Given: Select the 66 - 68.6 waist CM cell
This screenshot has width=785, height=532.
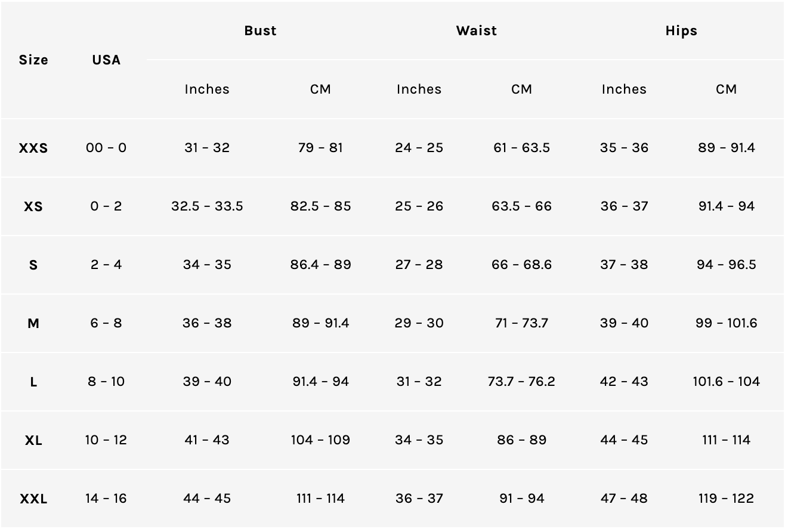Looking at the screenshot, I should 521,265.
